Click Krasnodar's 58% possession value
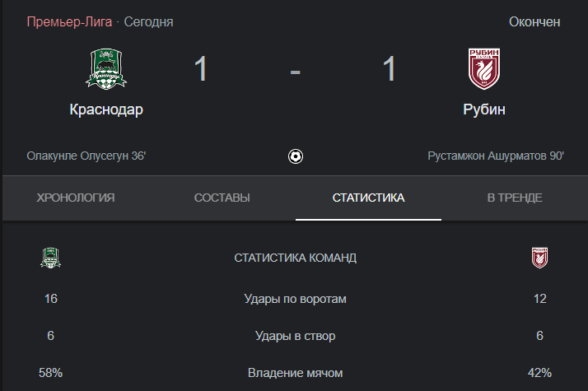 tap(50, 373)
